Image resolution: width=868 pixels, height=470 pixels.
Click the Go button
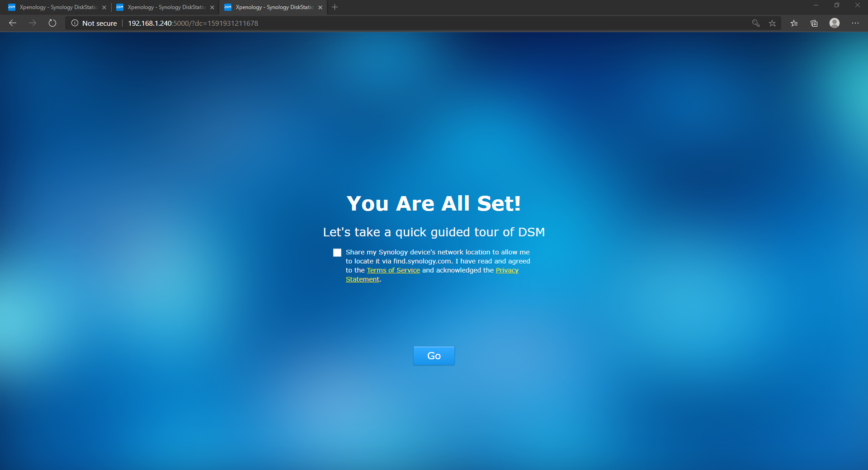(434, 356)
